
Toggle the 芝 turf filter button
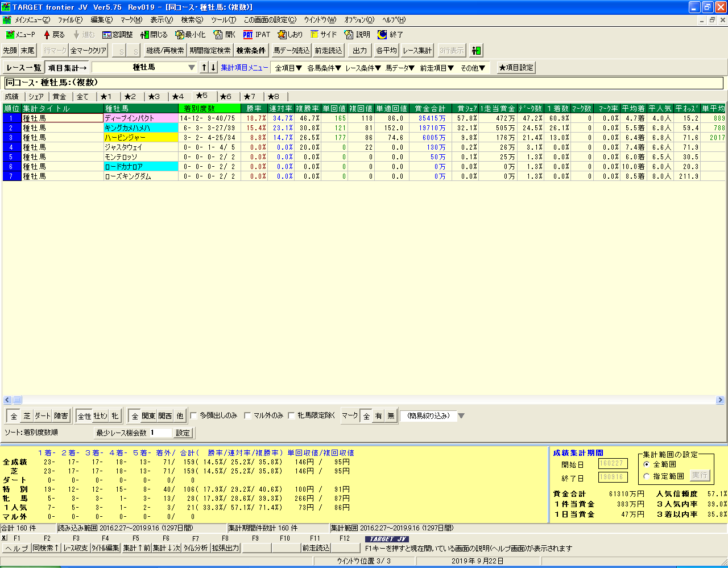coord(27,416)
